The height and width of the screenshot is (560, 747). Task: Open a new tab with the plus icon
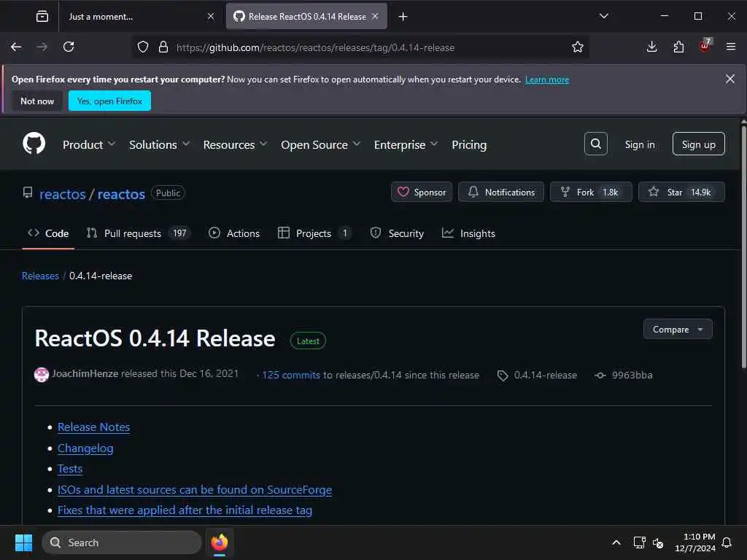pyautogui.click(x=403, y=17)
